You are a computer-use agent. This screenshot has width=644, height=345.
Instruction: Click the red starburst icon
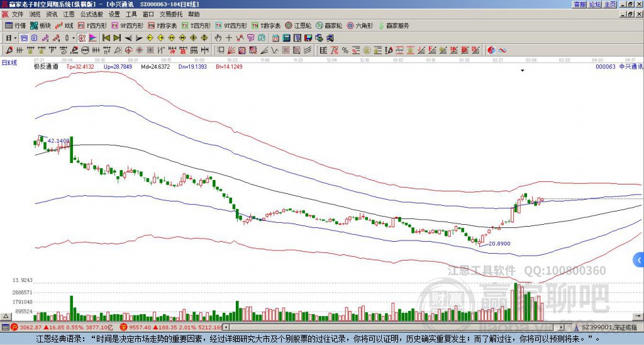[x=139, y=50]
